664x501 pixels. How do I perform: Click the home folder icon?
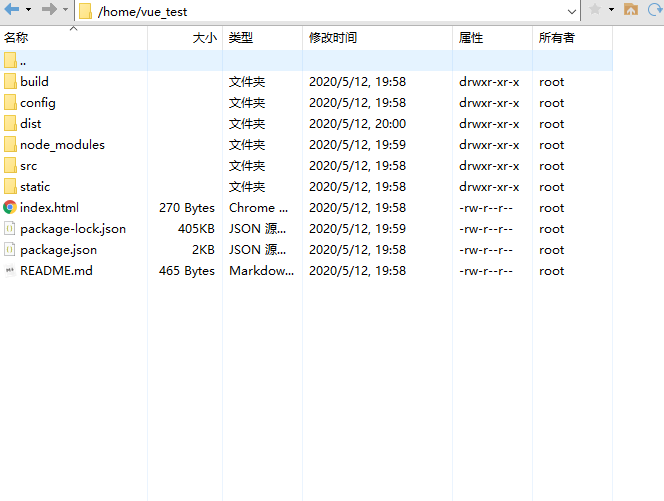pyautogui.click(x=631, y=9)
